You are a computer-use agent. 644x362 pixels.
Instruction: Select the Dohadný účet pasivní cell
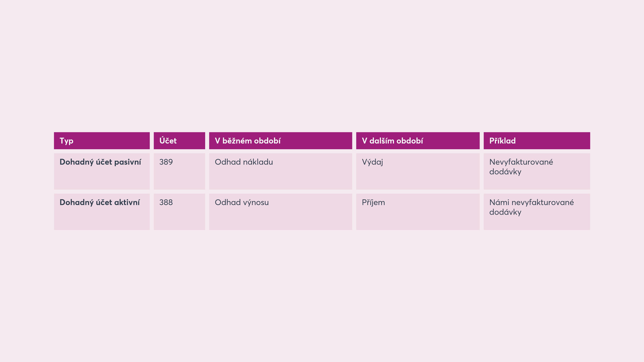[x=102, y=171]
